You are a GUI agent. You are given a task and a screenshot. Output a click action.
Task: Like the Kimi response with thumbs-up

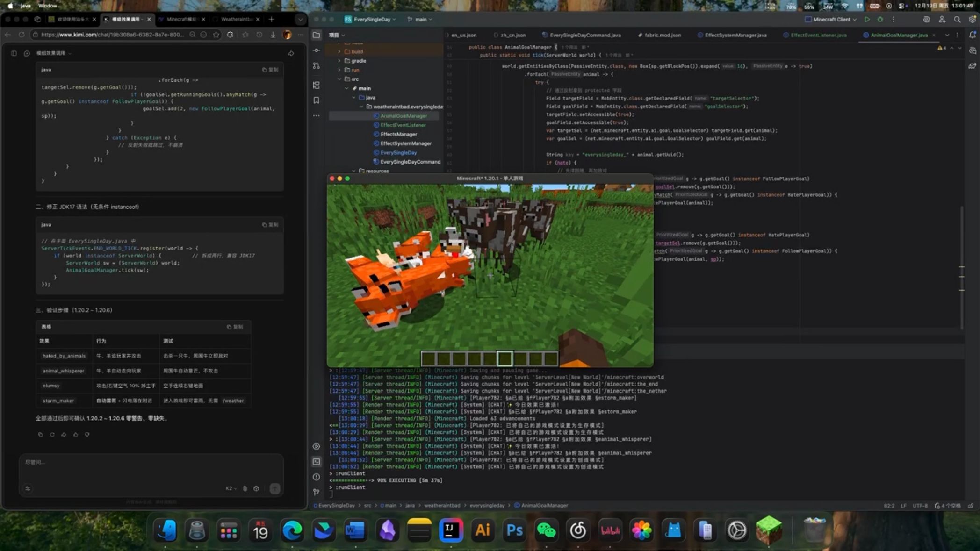tap(75, 435)
